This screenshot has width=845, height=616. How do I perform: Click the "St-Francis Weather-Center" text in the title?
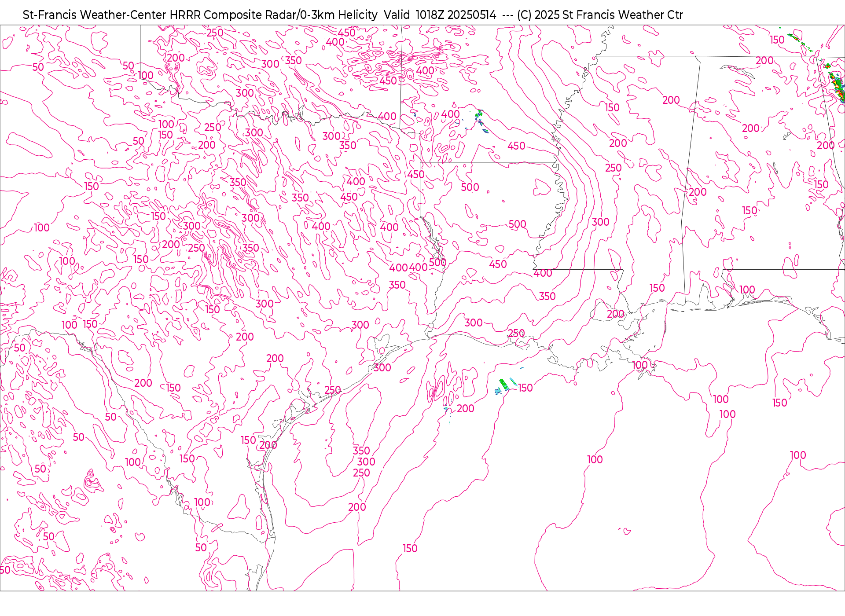(x=95, y=15)
